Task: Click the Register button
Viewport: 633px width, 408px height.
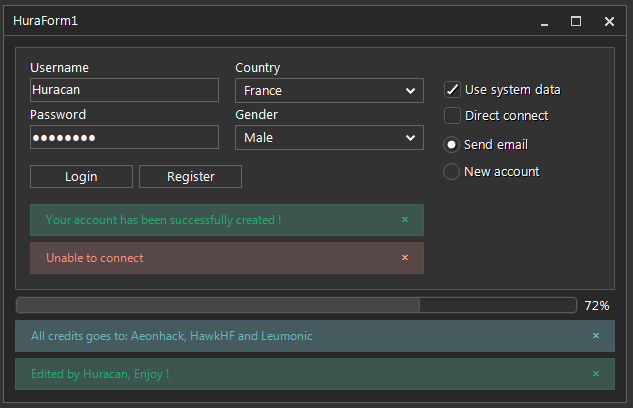Action: (190, 177)
